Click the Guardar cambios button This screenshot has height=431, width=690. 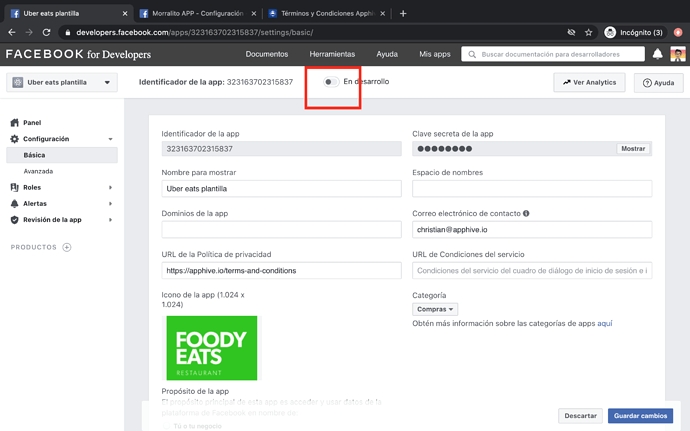tap(640, 415)
